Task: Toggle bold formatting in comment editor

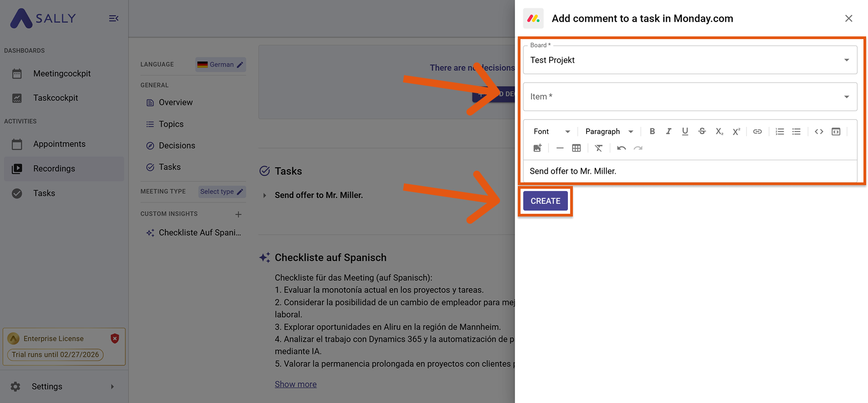Action: click(652, 131)
